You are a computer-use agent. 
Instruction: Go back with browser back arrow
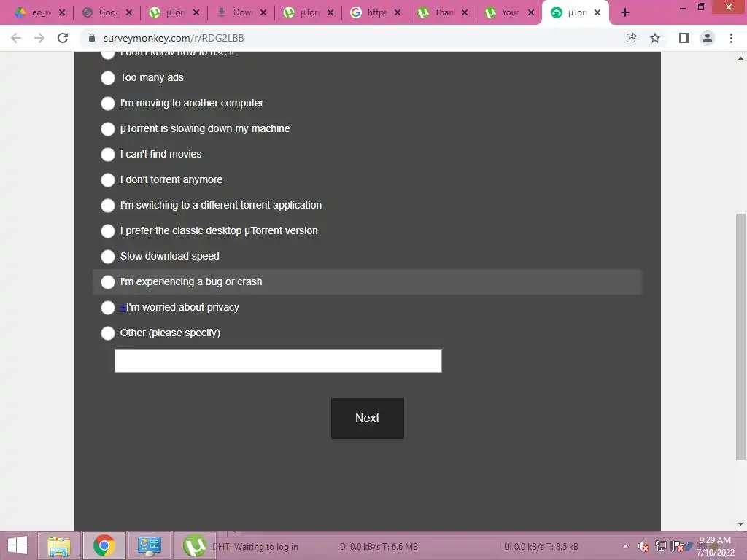click(16, 38)
